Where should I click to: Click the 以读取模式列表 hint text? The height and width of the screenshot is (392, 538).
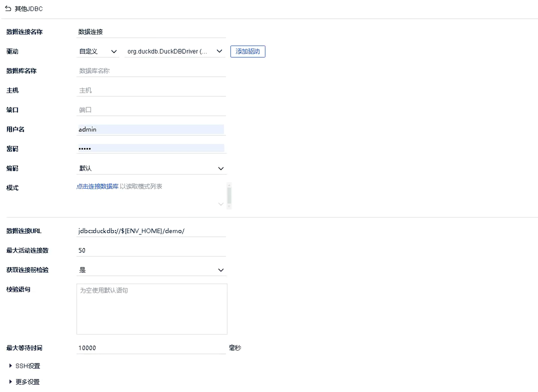coord(141,186)
